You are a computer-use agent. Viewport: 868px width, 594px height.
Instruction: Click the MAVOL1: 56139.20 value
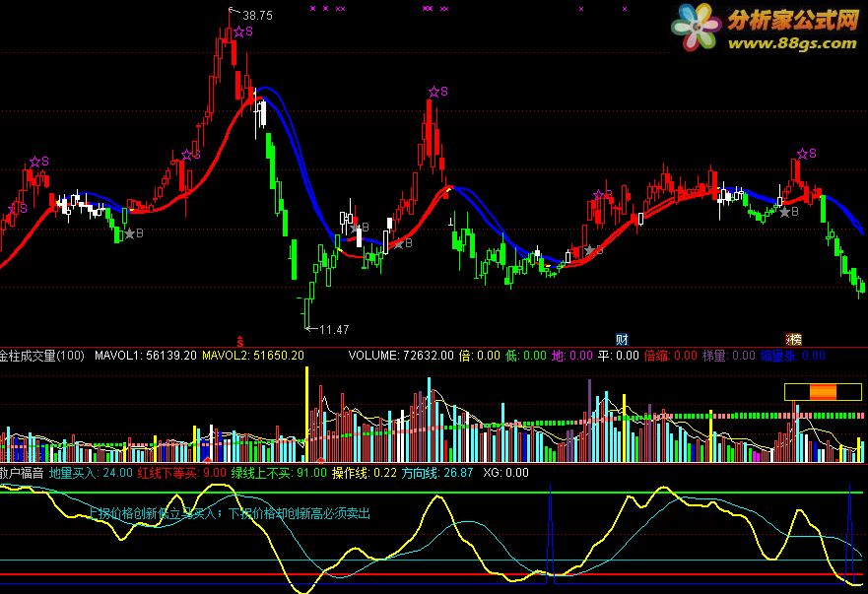pyautogui.click(x=146, y=356)
